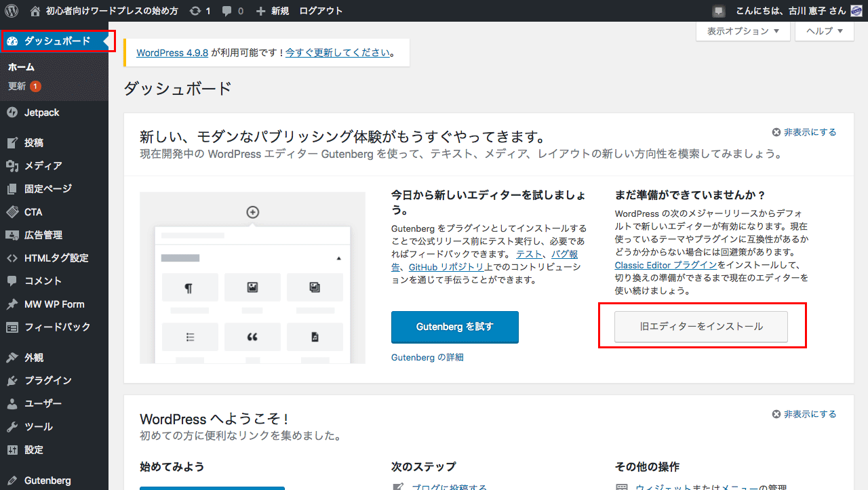
Task: Open the メディア menu
Action: [x=54, y=165]
